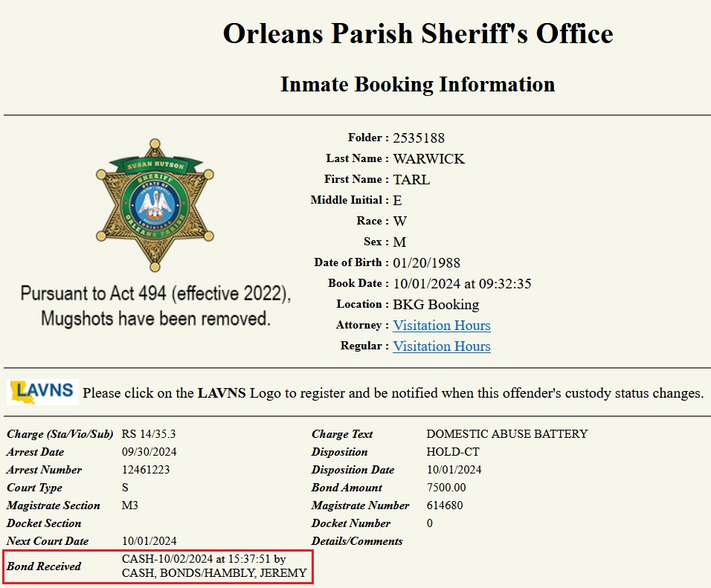Click the LAVNS logo to register

tap(42, 392)
